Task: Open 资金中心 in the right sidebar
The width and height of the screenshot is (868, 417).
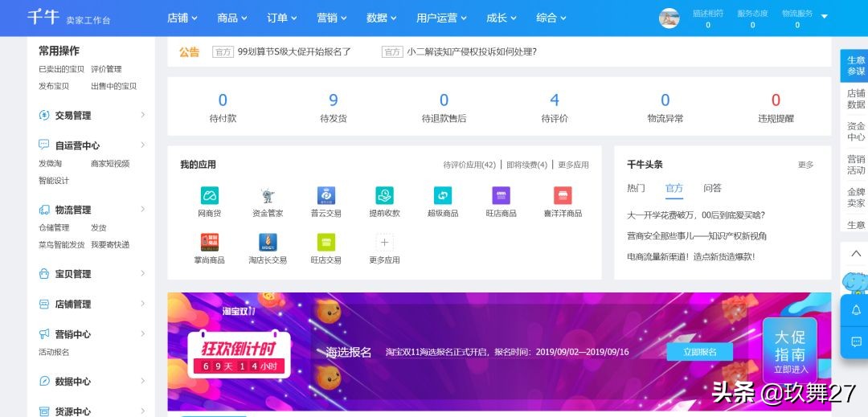Action: [x=855, y=132]
